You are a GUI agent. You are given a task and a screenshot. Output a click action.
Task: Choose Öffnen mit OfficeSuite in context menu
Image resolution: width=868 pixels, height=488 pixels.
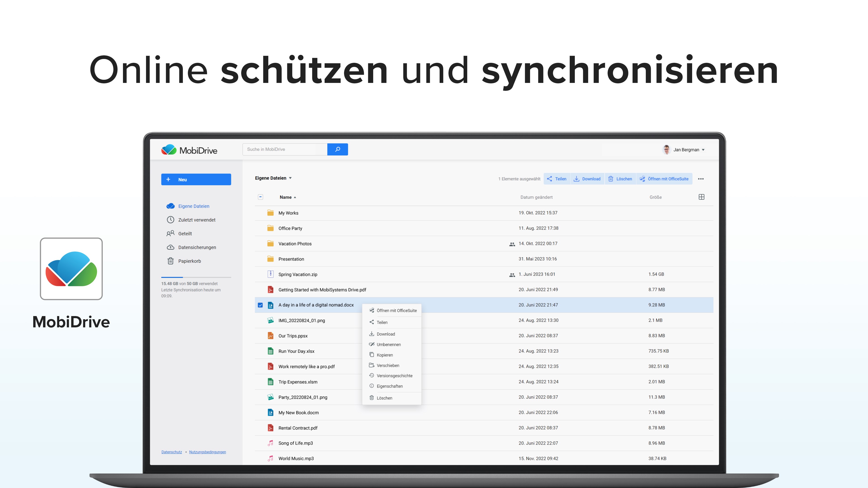point(392,310)
